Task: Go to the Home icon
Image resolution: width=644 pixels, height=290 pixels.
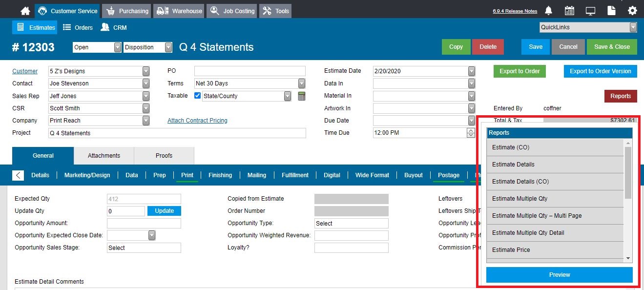Action: (x=25, y=11)
